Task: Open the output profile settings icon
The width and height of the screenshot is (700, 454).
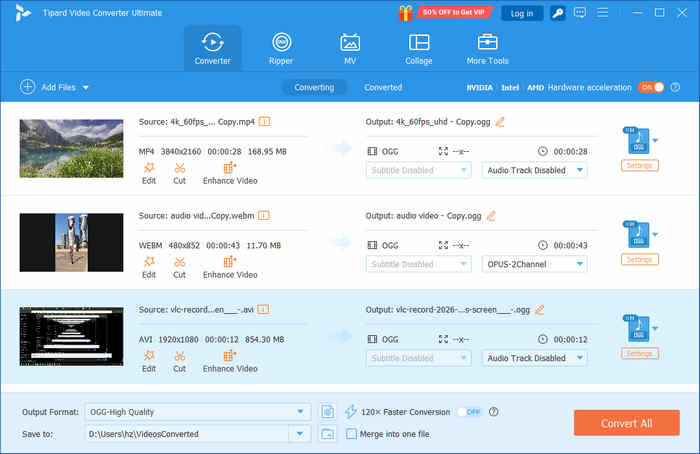Action: (328, 412)
